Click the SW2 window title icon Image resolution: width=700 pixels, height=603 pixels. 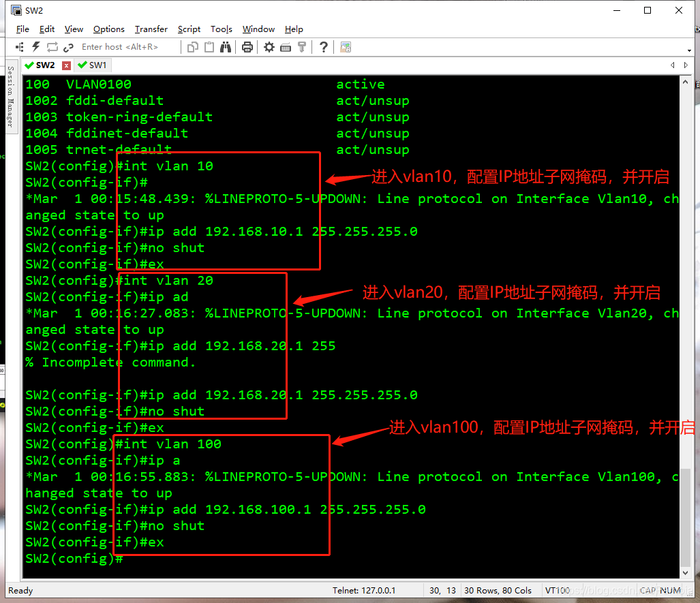tap(16, 10)
